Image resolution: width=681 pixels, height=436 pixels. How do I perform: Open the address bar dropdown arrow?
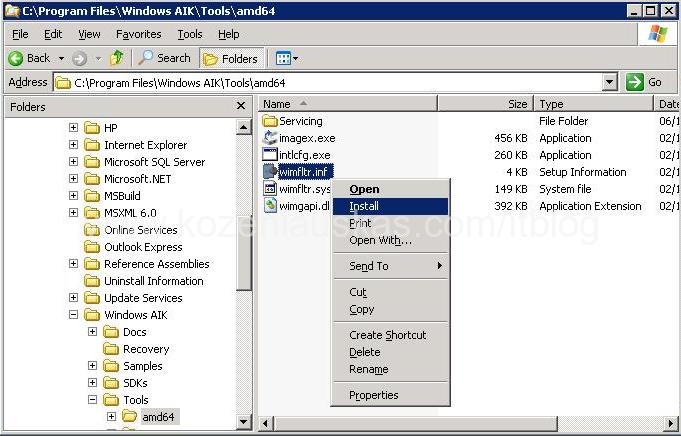click(x=610, y=82)
